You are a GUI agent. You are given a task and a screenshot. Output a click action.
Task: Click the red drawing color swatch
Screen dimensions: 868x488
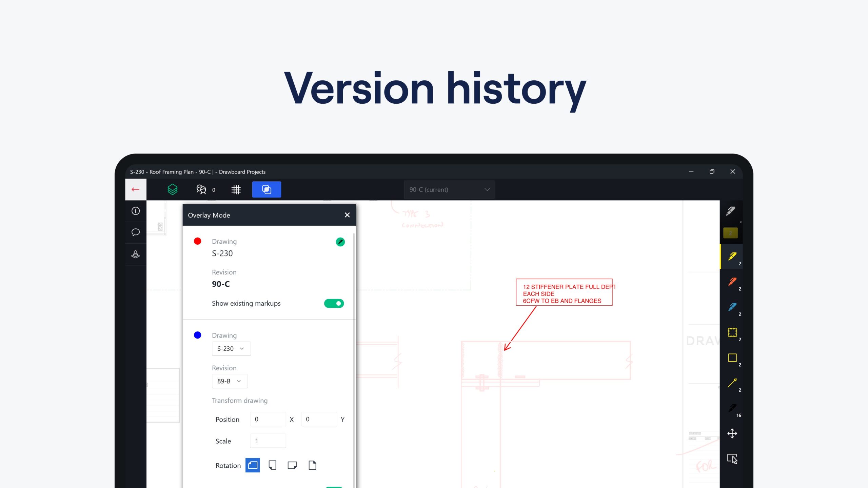click(197, 241)
